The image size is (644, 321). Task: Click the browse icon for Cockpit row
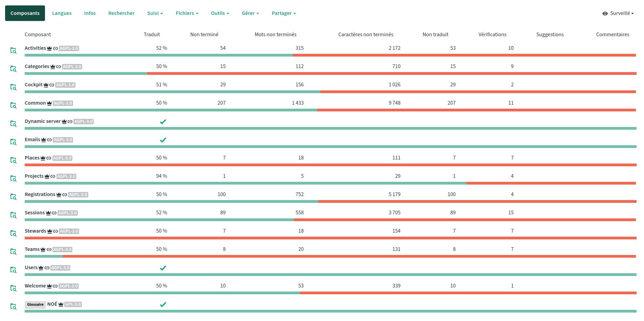coord(13,87)
